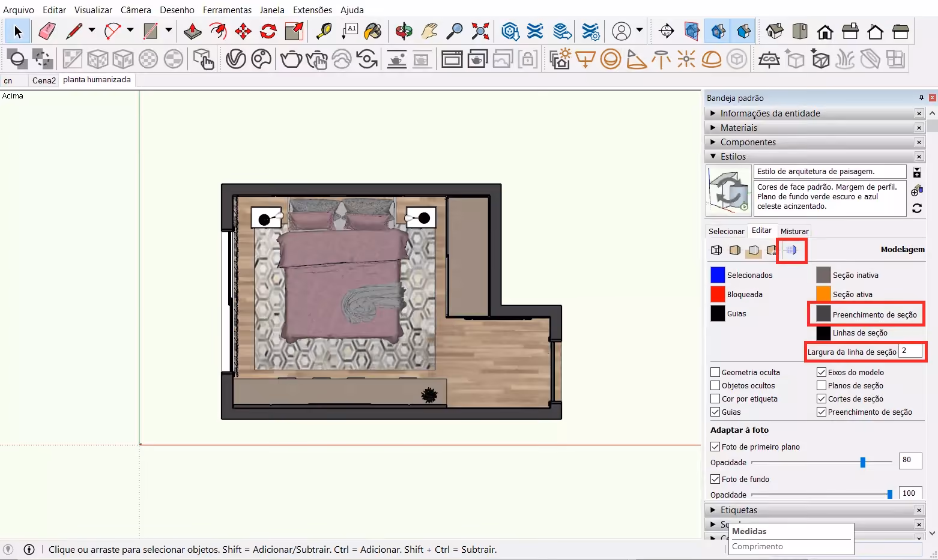Viewport: 938px width, 560px height.
Task: Uncheck the Guias checkbox
Action: [x=715, y=412]
